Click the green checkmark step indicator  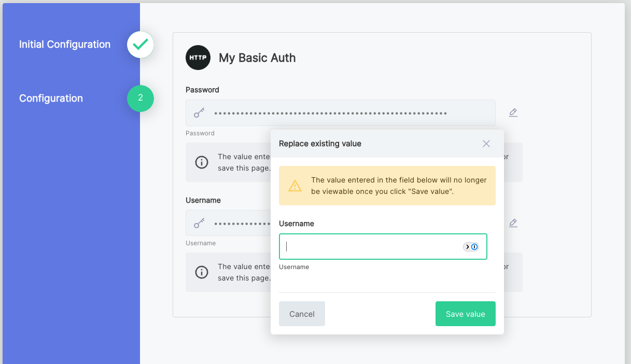click(x=140, y=45)
